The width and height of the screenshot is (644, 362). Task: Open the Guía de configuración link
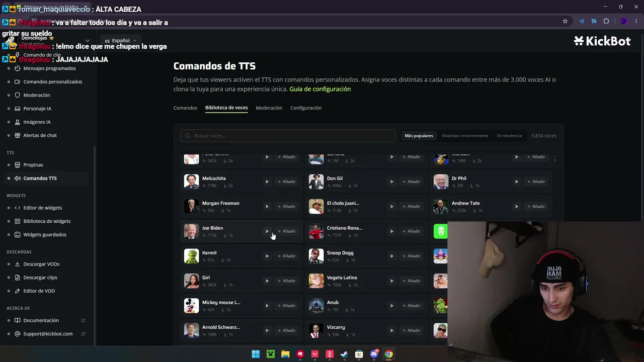(320, 89)
